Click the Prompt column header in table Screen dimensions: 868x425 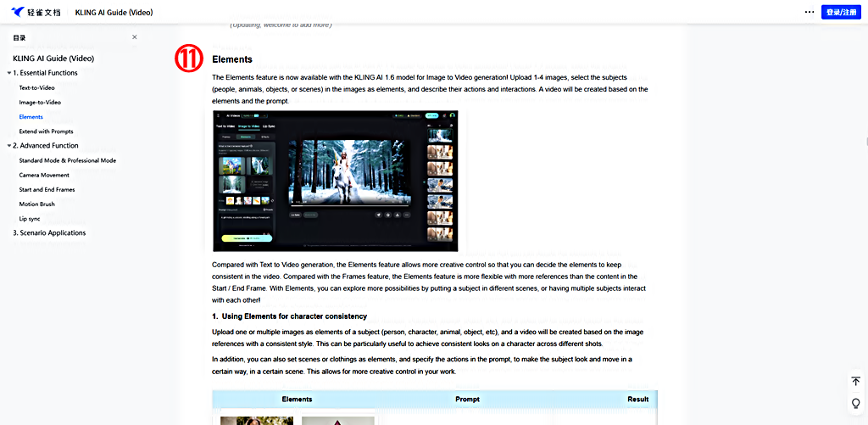pyautogui.click(x=468, y=399)
